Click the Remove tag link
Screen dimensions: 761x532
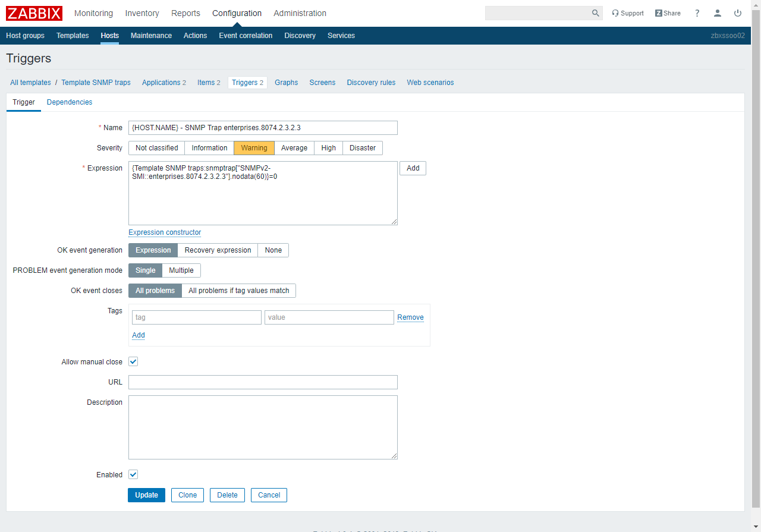pyautogui.click(x=410, y=317)
